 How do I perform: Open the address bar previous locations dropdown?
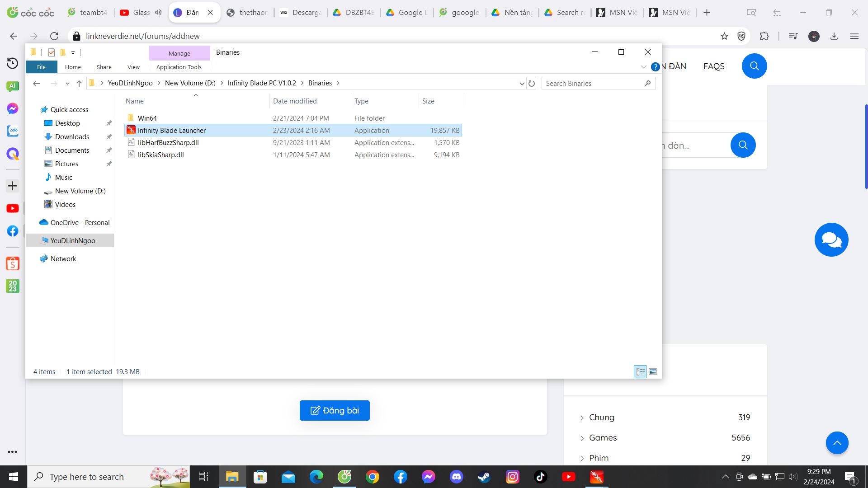(x=522, y=83)
